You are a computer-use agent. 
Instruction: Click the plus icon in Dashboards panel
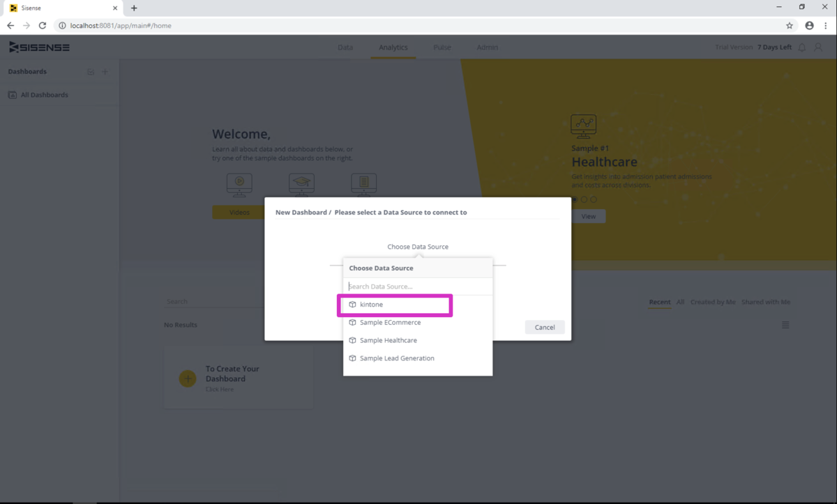[105, 72]
